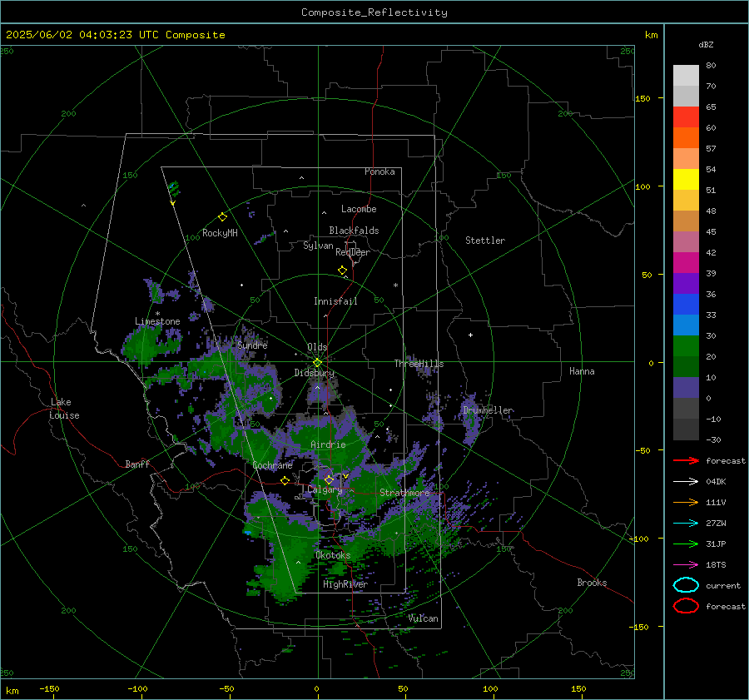Click the yellow diamond marker near RockyMH
The image size is (749, 700).
point(222,217)
